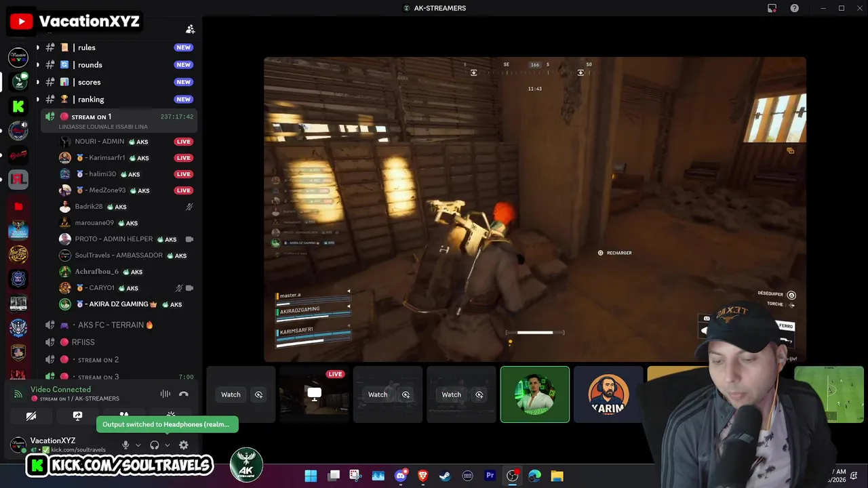This screenshot has height=488, width=868.
Task: Select the STREAM ON 1 voice channel
Action: pos(119,121)
